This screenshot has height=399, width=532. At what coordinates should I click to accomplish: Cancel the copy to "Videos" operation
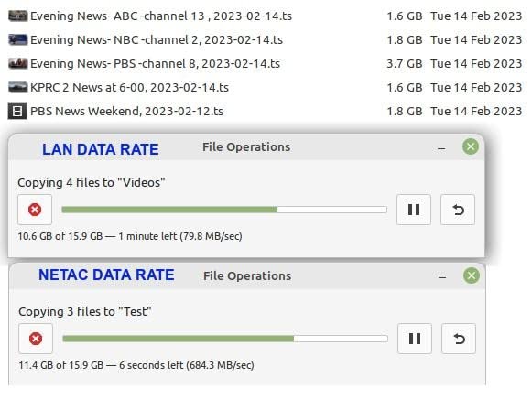(x=35, y=210)
